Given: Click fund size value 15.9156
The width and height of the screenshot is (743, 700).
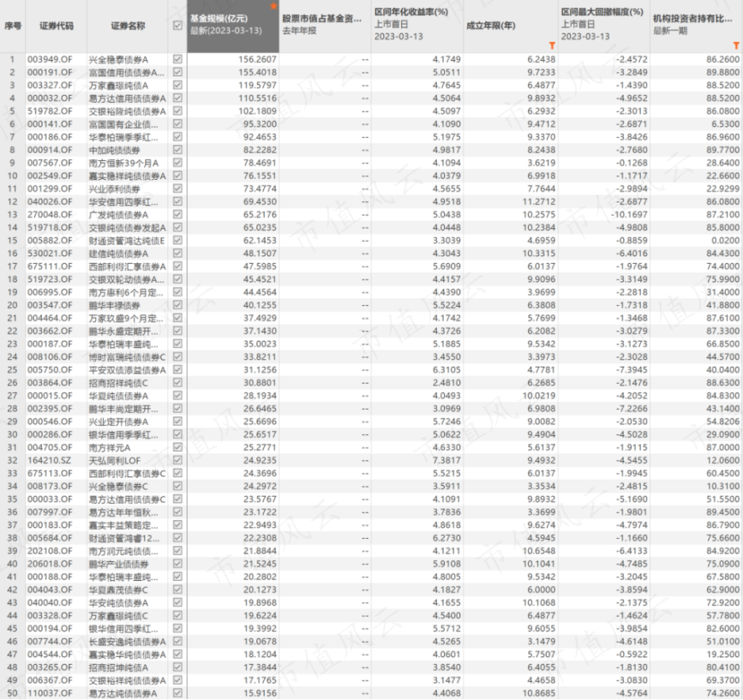Looking at the screenshot, I should coord(260,693).
